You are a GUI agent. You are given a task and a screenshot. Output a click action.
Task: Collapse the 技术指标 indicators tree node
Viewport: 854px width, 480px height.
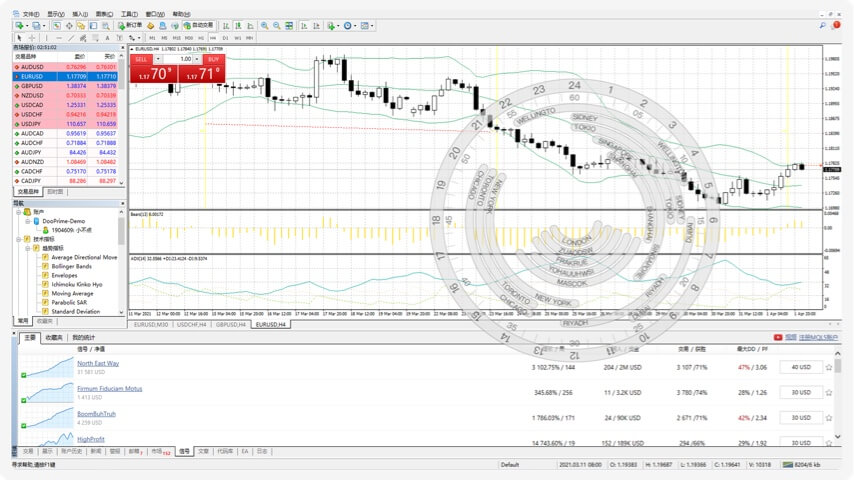coord(19,239)
